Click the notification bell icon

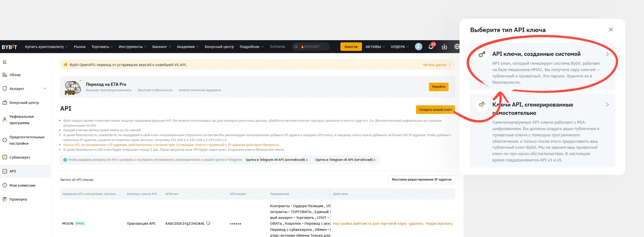point(431,47)
